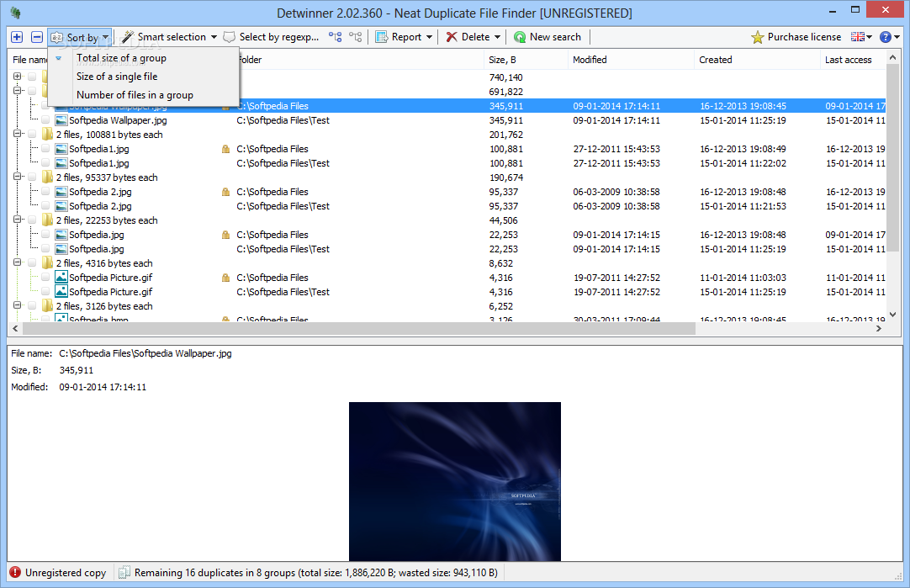Click the horizontal scrollbar left arrow
The width and height of the screenshot is (910, 588).
[x=15, y=329]
